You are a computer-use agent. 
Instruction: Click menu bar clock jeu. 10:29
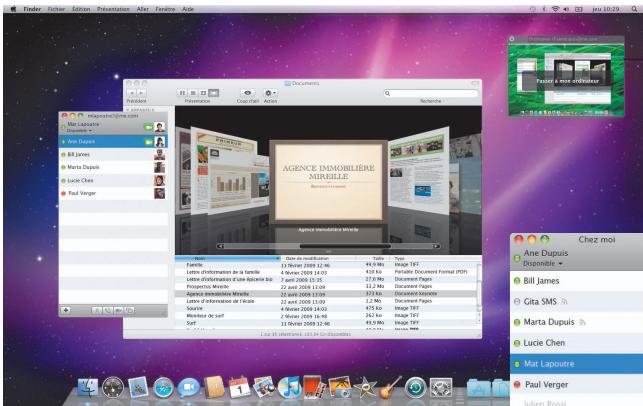(x=606, y=9)
